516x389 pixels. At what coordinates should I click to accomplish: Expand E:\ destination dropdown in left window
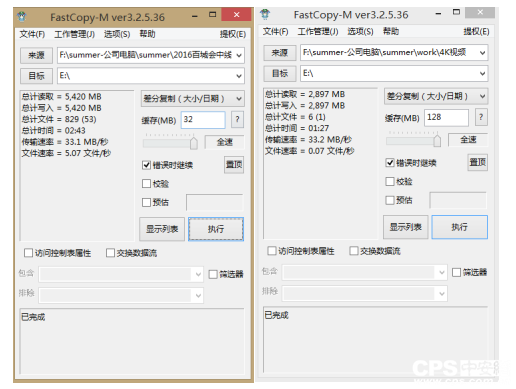239,76
